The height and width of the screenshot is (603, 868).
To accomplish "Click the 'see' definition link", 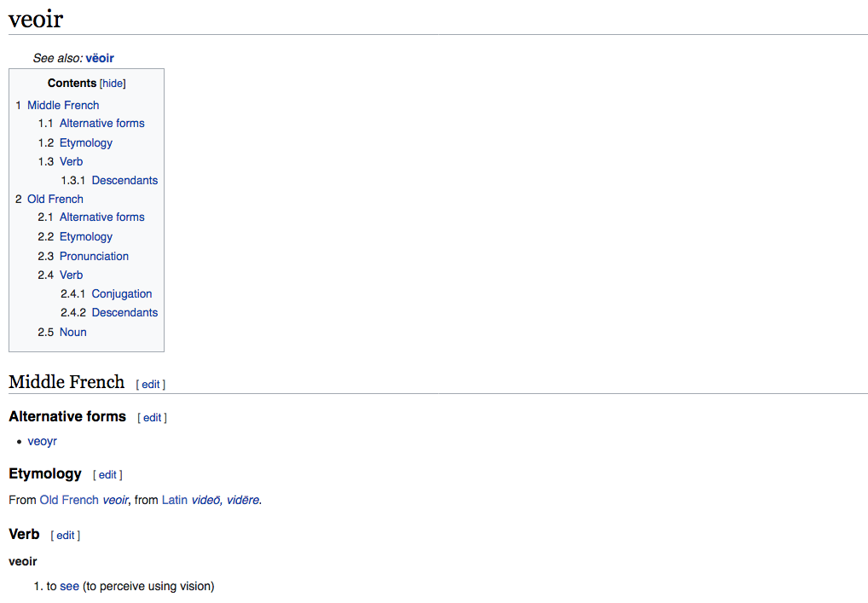I will (x=69, y=586).
